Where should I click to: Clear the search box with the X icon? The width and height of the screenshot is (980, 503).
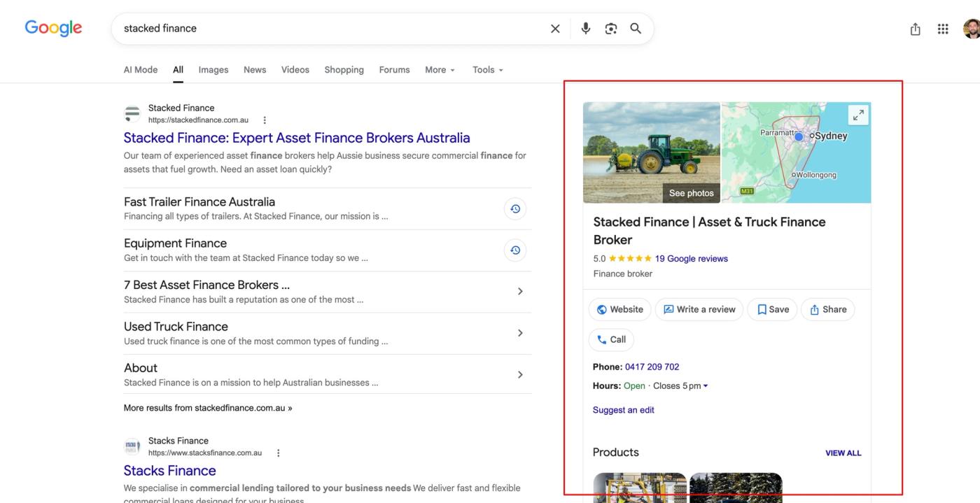point(555,29)
